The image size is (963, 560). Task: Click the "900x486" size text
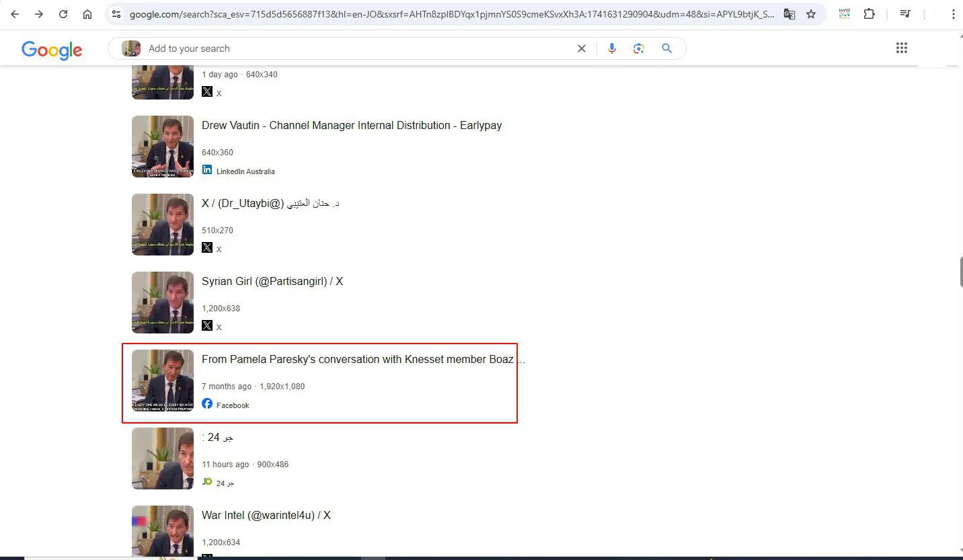click(273, 465)
